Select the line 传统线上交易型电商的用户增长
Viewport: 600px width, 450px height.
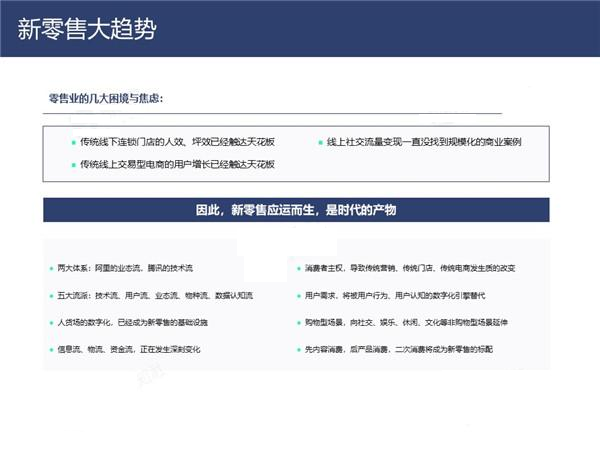(177, 164)
